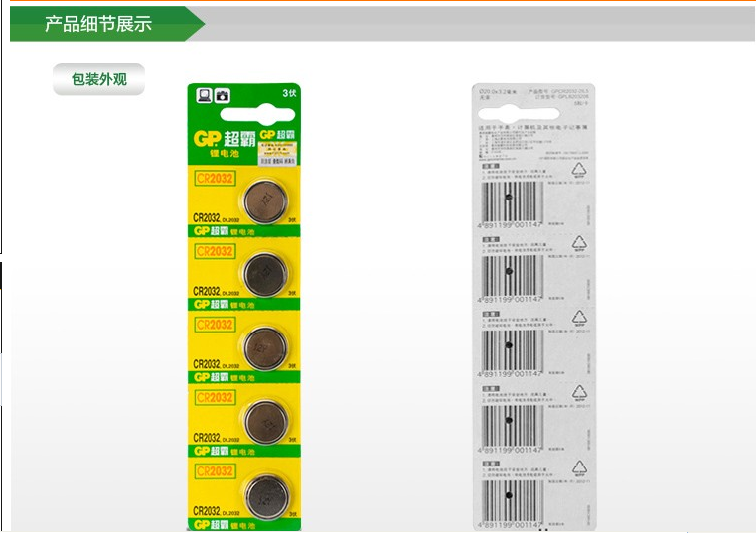
Task: Click the bottommost coin battery on the front pack
Action: point(267,497)
